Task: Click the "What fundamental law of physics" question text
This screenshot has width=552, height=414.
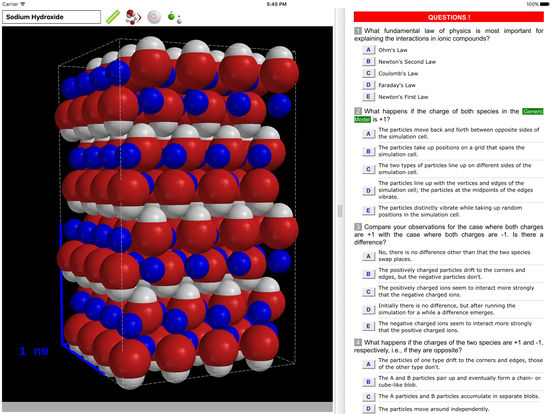Action: click(x=448, y=34)
